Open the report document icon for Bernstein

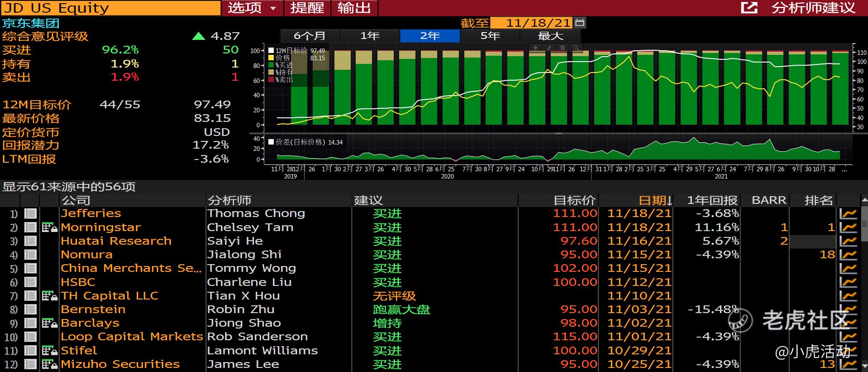coord(30,309)
